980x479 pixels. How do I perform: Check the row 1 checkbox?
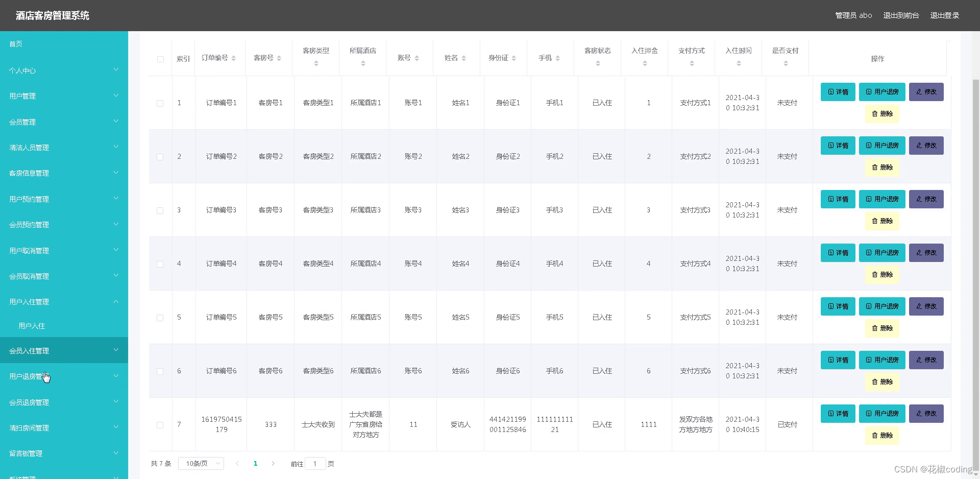(160, 103)
